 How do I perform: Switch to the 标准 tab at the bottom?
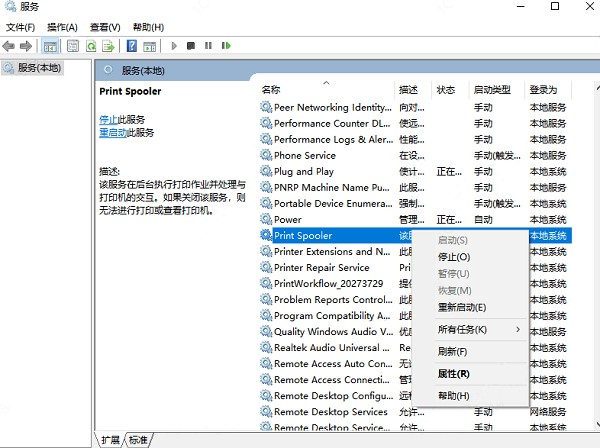click(x=138, y=440)
